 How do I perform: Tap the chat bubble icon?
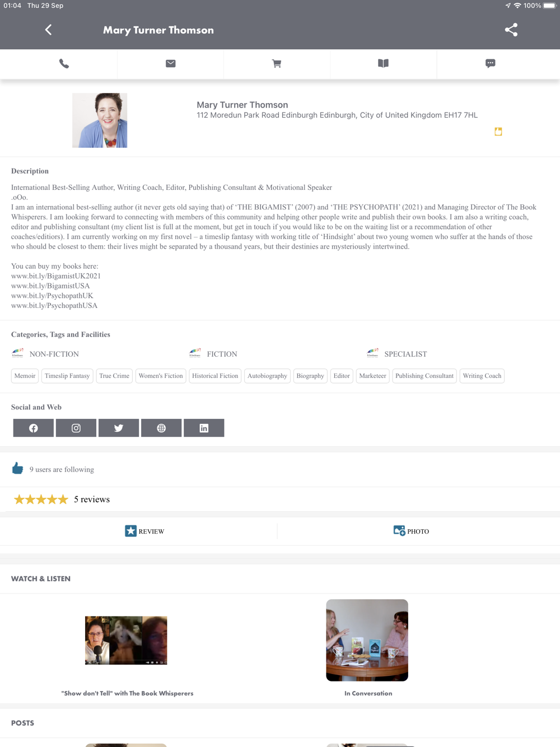pyautogui.click(x=491, y=64)
